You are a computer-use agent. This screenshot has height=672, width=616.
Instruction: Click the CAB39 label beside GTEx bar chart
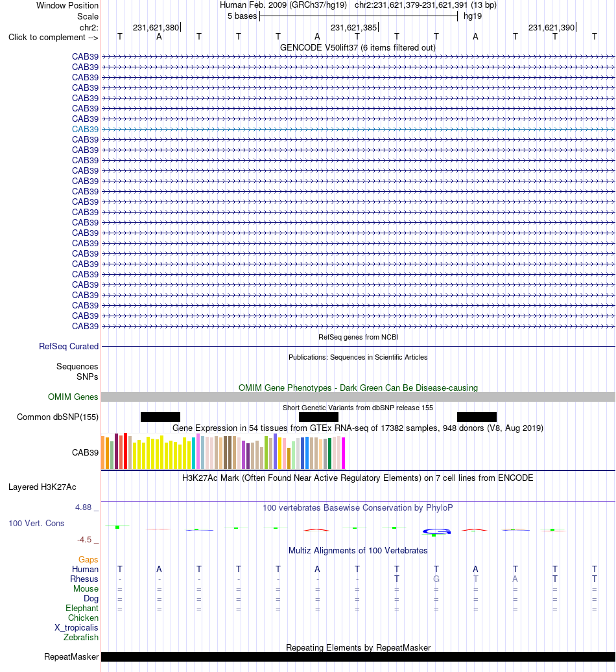pos(85,452)
